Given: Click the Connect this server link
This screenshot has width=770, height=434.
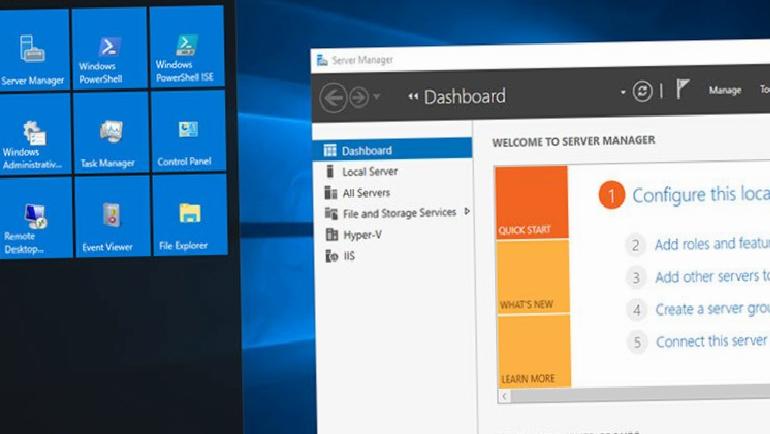Looking at the screenshot, I should click(712, 341).
